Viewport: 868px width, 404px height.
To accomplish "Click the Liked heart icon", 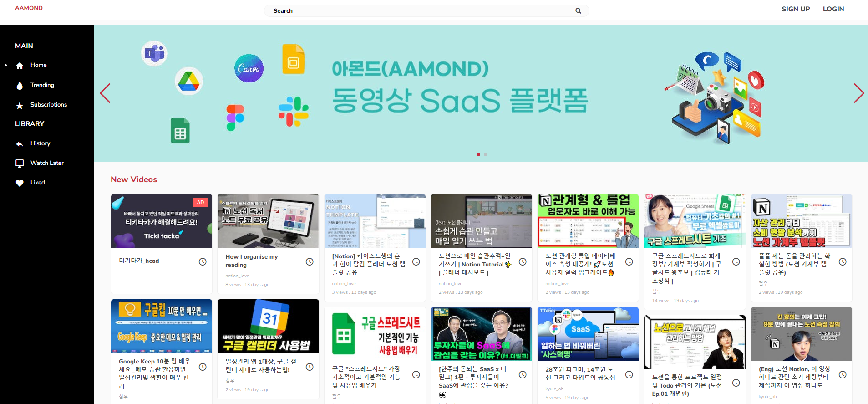I will pyautogui.click(x=20, y=183).
